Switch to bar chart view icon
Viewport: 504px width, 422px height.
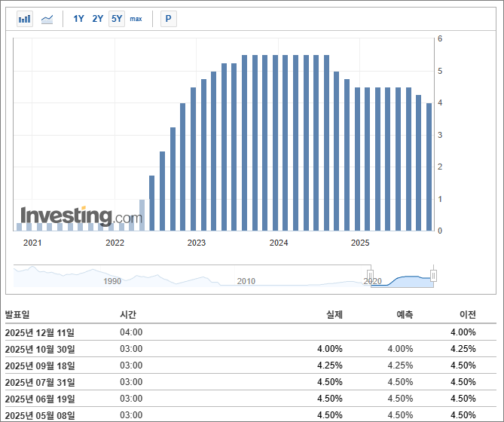point(25,19)
